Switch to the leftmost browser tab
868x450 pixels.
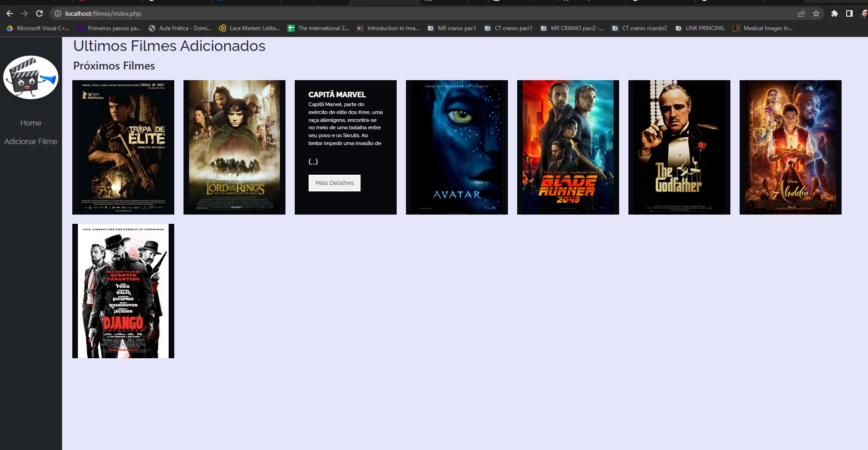[28, 1]
